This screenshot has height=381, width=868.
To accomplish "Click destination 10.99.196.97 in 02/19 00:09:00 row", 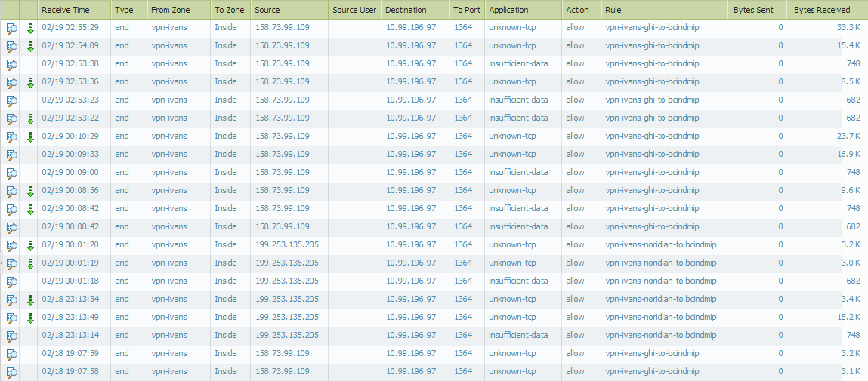I will point(411,172).
